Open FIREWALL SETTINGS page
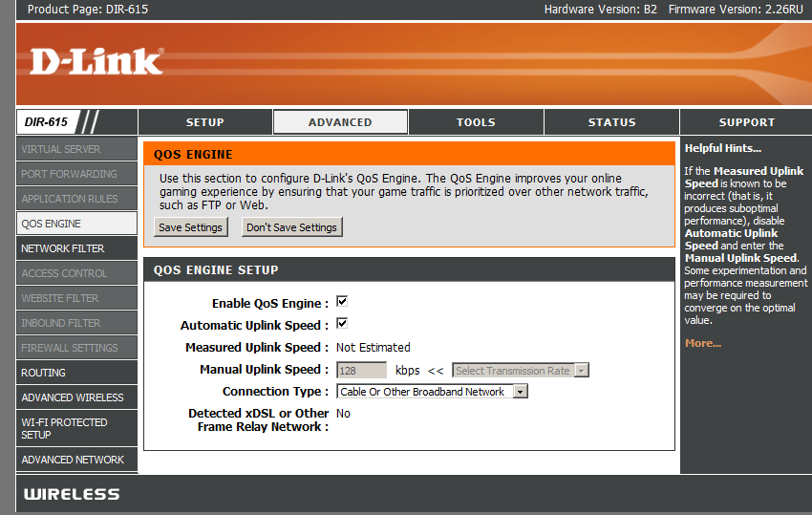Viewport: 812px width, 515px height. 76,348
